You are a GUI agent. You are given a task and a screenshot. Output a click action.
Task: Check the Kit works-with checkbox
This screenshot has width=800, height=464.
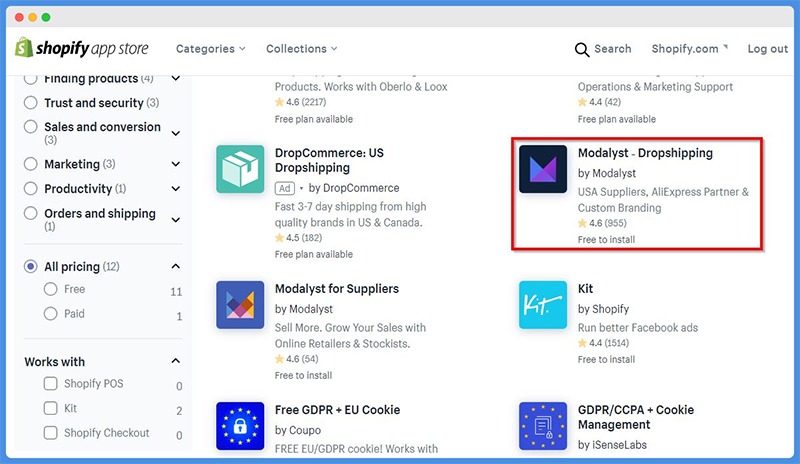51,408
